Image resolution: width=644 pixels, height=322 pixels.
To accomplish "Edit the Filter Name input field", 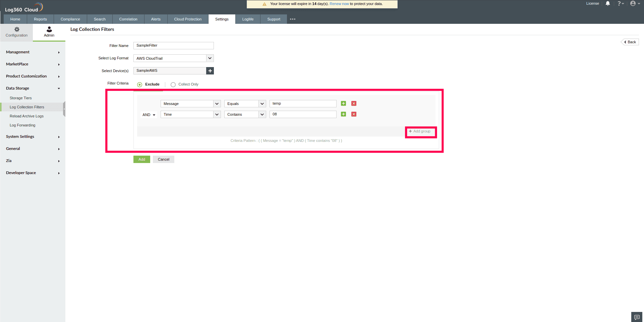I will coord(173,45).
